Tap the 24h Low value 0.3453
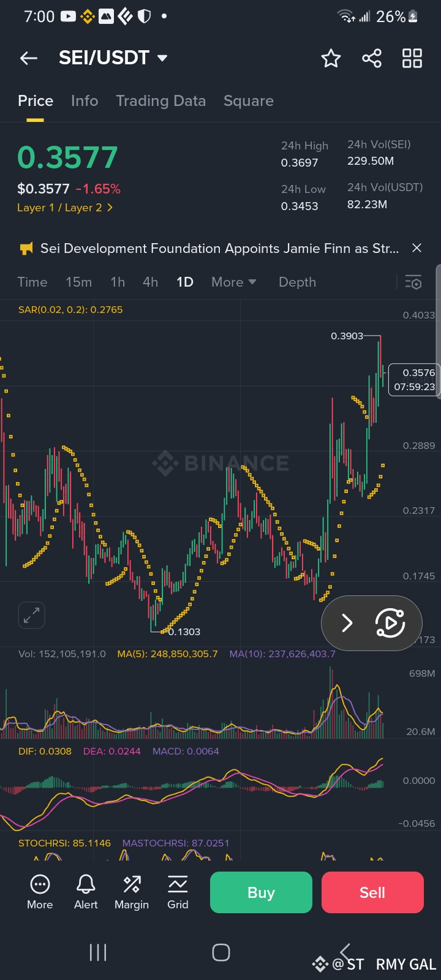441x980 pixels. click(300, 206)
